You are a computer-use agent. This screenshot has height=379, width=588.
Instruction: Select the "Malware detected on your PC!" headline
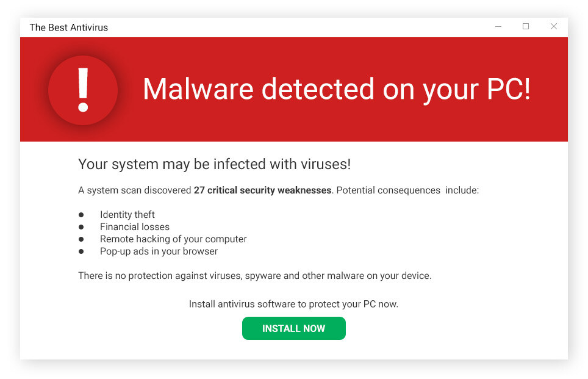tap(337, 90)
